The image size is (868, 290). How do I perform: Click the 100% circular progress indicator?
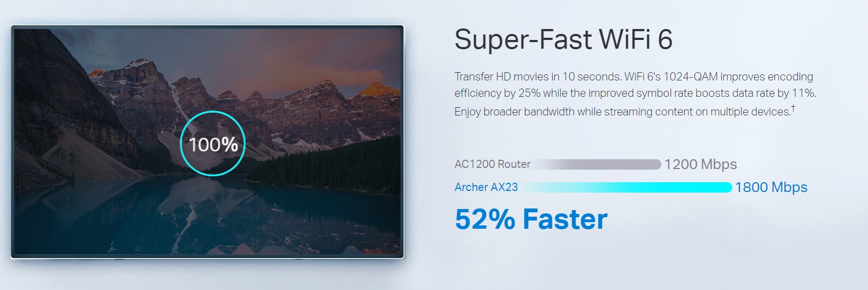pyautogui.click(x=212, y=143)
